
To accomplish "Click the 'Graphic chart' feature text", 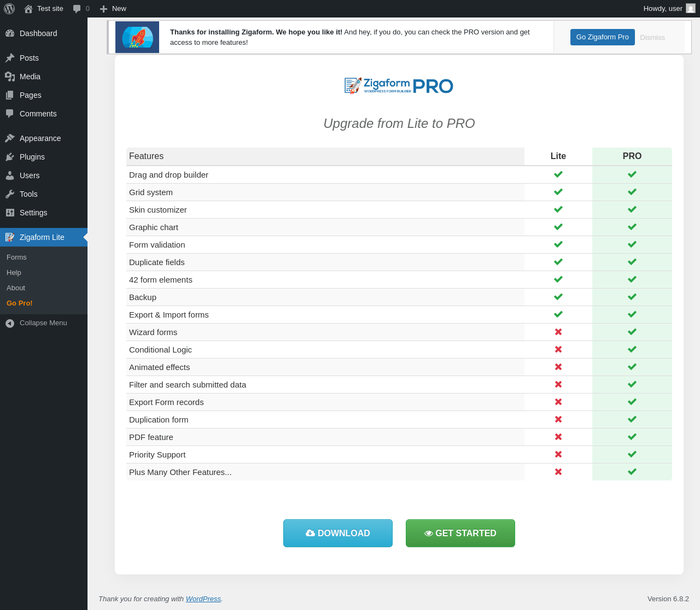I will coord(154,227).
